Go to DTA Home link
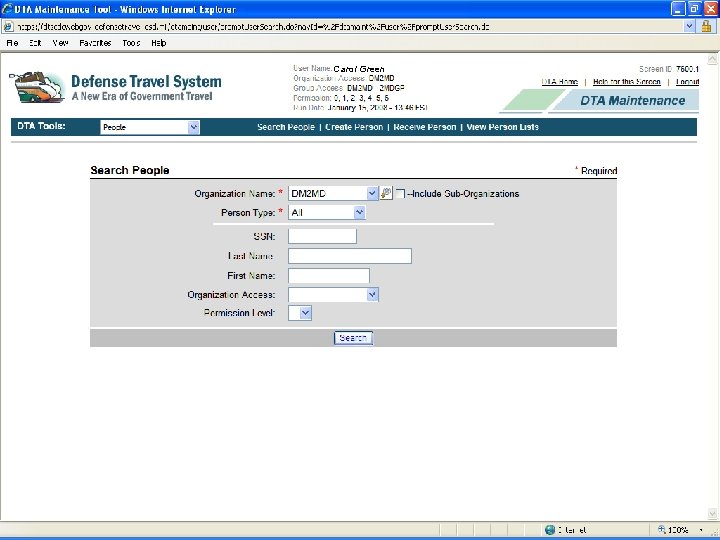 tap(560, 82)
